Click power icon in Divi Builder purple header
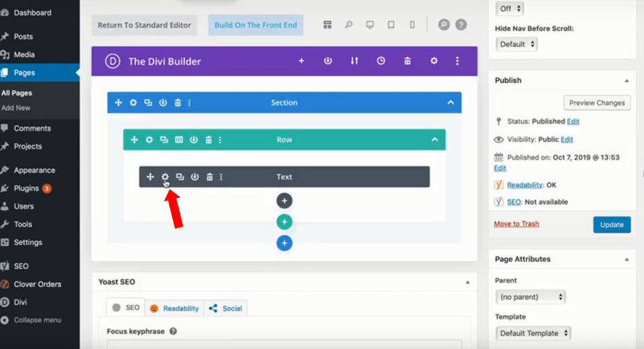 (x=328, y=61)
